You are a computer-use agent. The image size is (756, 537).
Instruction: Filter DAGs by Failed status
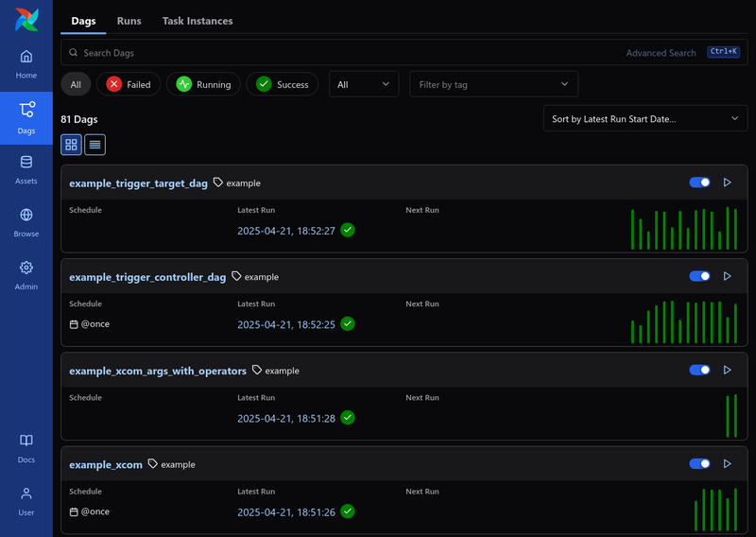coord(129,84)
